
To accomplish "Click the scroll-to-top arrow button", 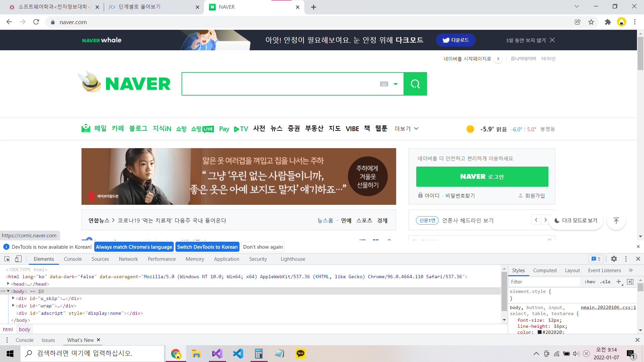I will click(x=616, y=221).
